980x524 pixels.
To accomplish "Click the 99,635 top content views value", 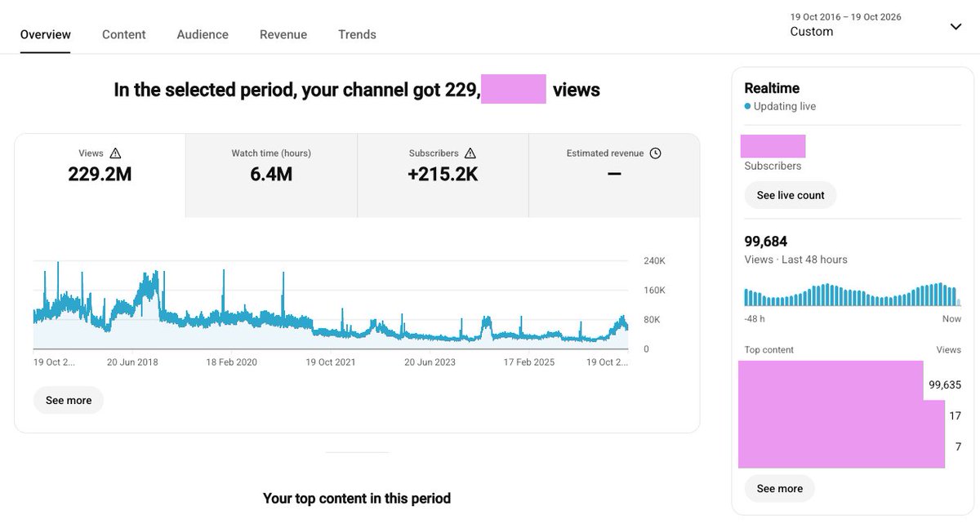I will tap(945, 384).
